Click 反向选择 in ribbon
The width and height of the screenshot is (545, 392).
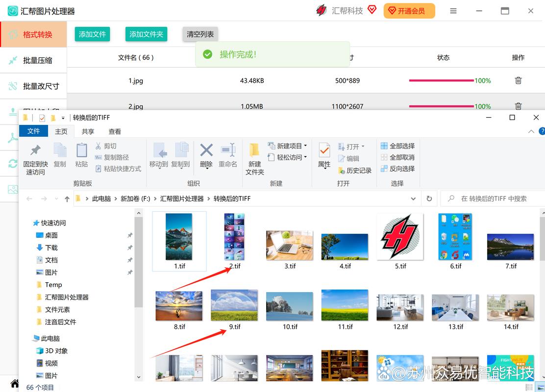click(397, 169)
